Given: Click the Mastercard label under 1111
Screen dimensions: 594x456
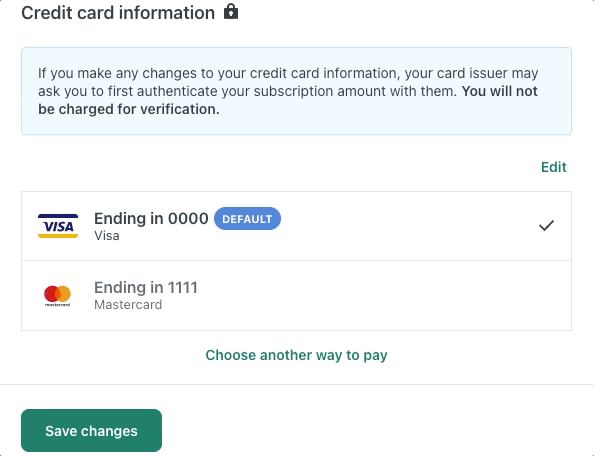Looking at the screenshot, I should 128,305.
